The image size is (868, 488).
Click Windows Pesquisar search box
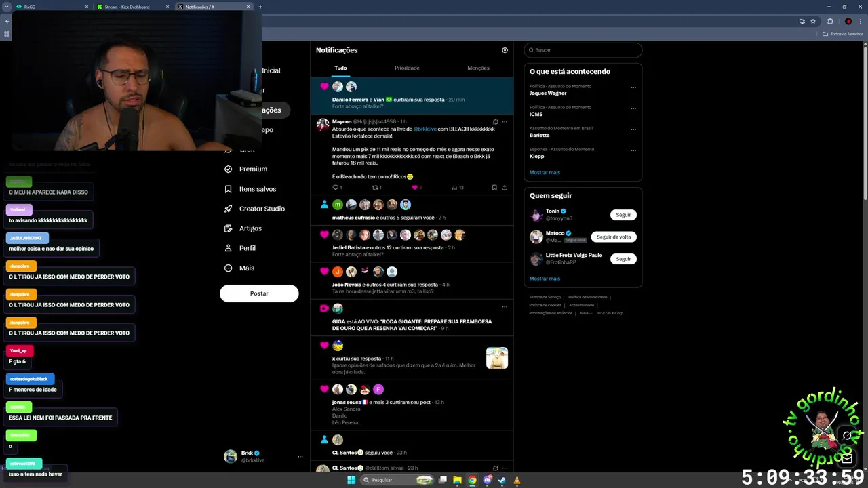pos(396,480)
